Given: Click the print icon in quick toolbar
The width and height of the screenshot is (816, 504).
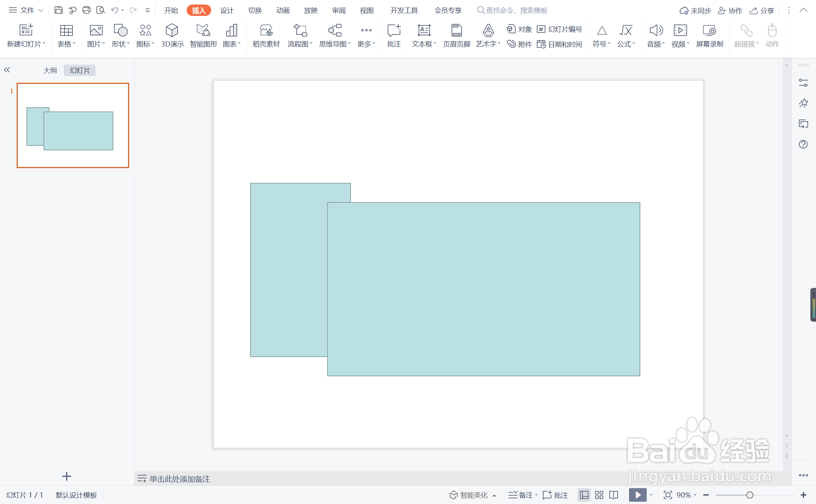Looking at the screenshot, I should pyautogui.click(x=87, y=10).
